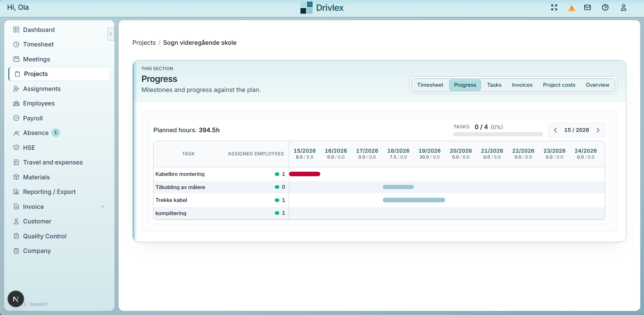Open the user profile icon

(624, 7)
